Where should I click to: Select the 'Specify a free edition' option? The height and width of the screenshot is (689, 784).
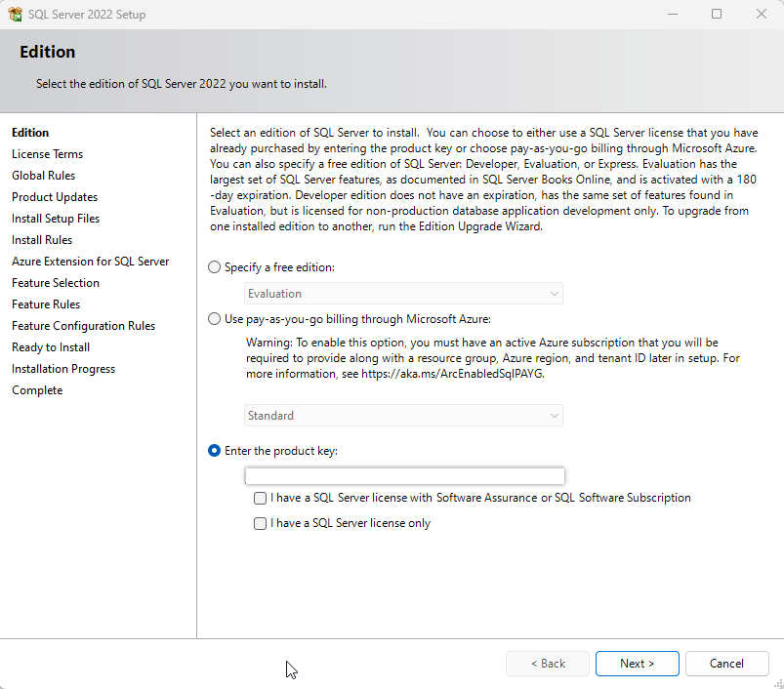pos(214,266)
